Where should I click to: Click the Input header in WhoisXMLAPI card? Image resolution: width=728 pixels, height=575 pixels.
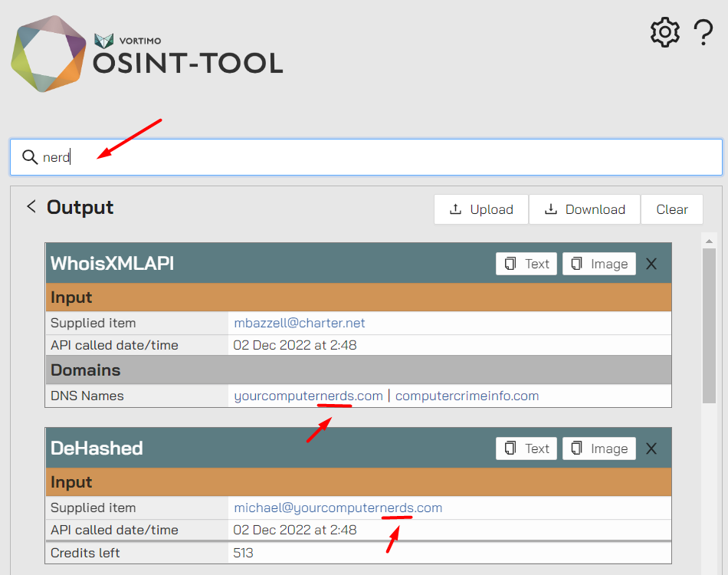click(359, 297)
